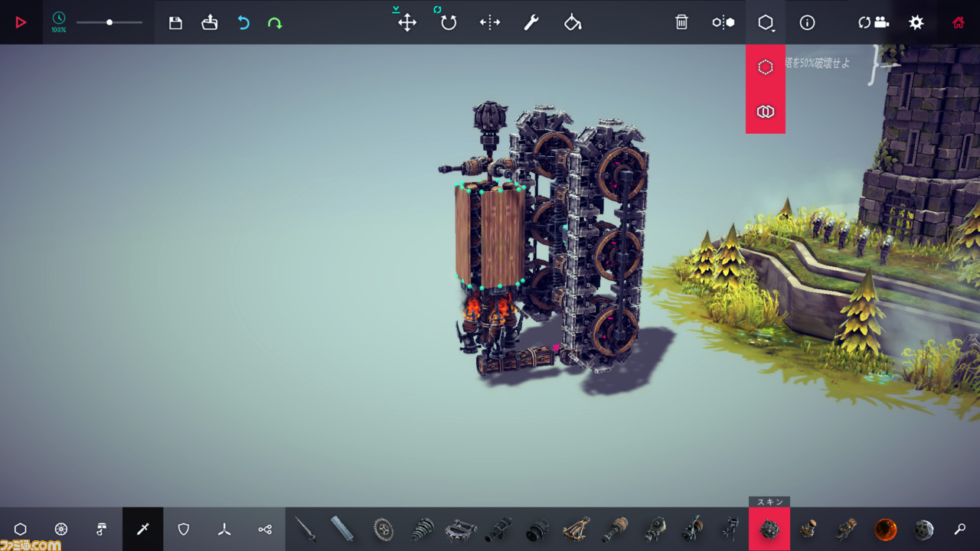Start the simulation with the play button

21,22
